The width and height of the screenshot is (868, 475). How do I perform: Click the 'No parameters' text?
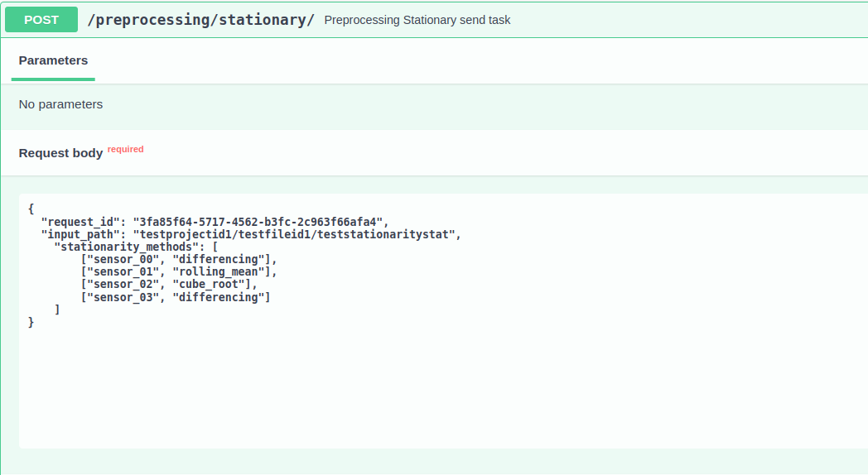(x=60, y=104)
